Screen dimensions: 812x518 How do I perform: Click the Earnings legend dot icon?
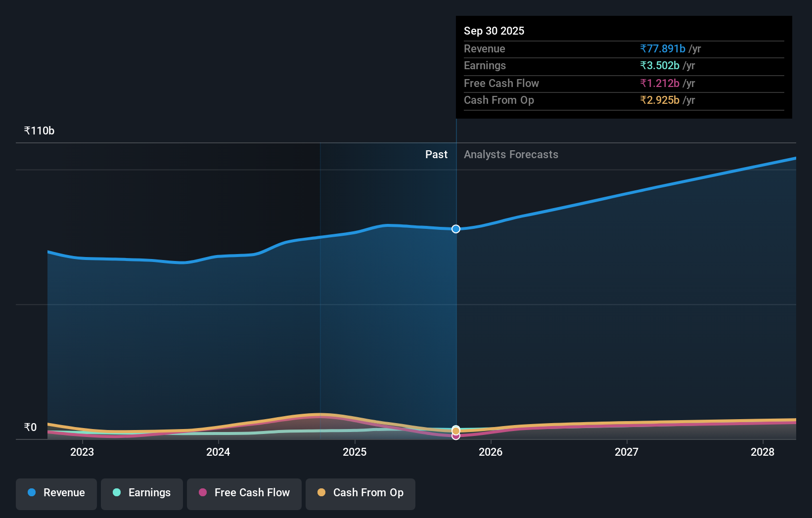pos(117,493)
